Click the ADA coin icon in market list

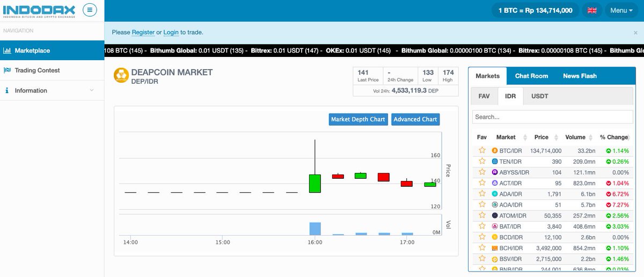click(x=495, y=194)
